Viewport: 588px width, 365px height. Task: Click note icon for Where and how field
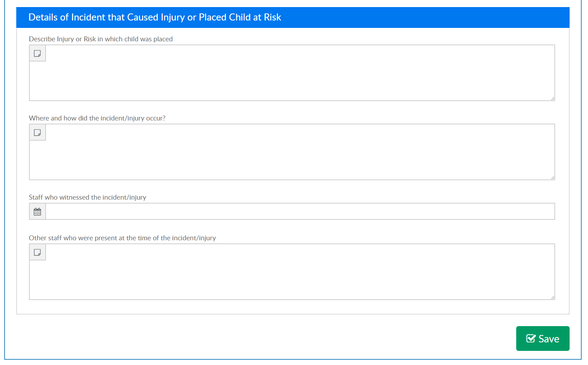pyautogui.click(x=37, y=133)
